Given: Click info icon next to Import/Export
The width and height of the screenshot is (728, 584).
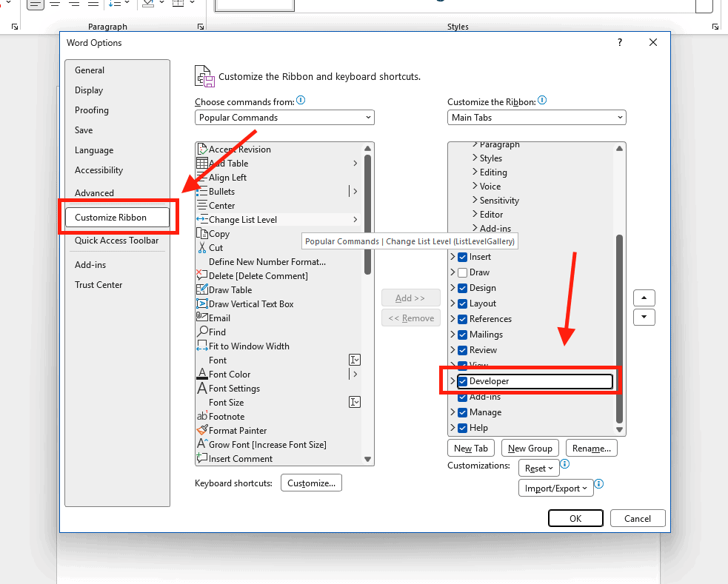Looking at the screenshot, I should (599, 484).
